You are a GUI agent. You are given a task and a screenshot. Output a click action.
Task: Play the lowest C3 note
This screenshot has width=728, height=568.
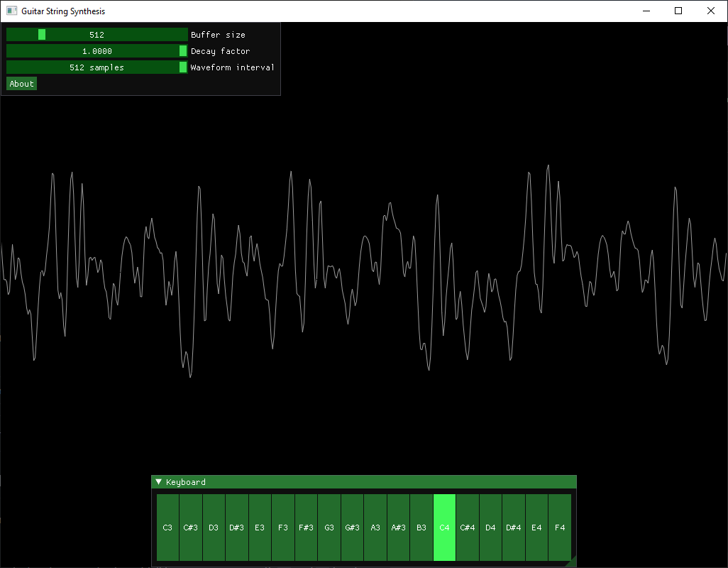(x=167, y=528)
